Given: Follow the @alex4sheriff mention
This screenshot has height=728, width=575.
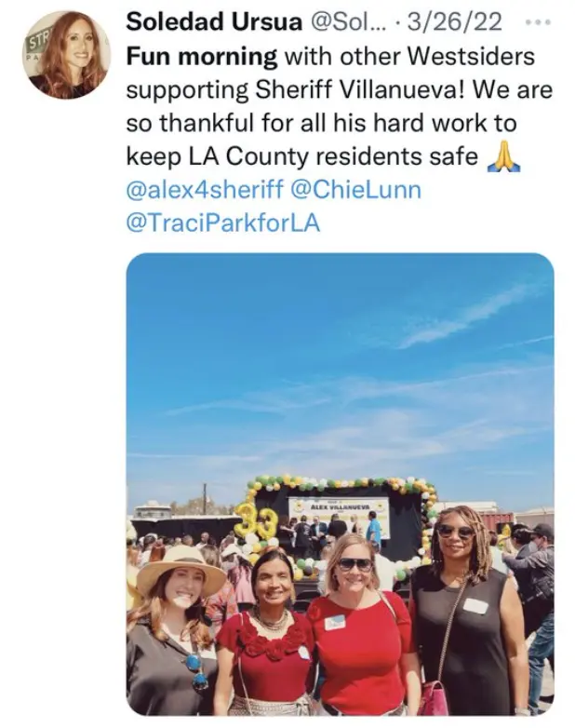Looking at the screenshot, I should (x=205, y=190).
